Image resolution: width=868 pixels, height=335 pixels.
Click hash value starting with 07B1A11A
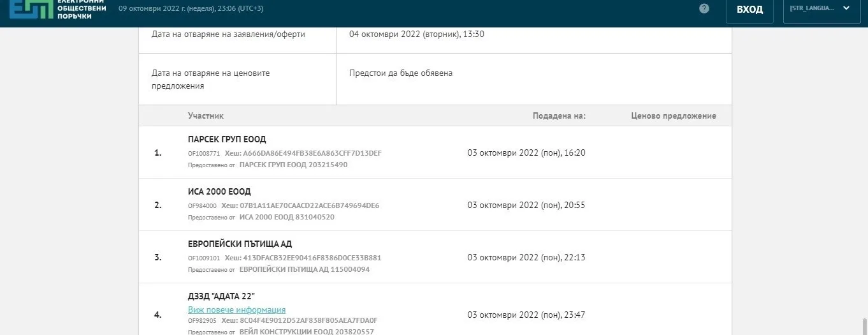[x=309, y=205]
